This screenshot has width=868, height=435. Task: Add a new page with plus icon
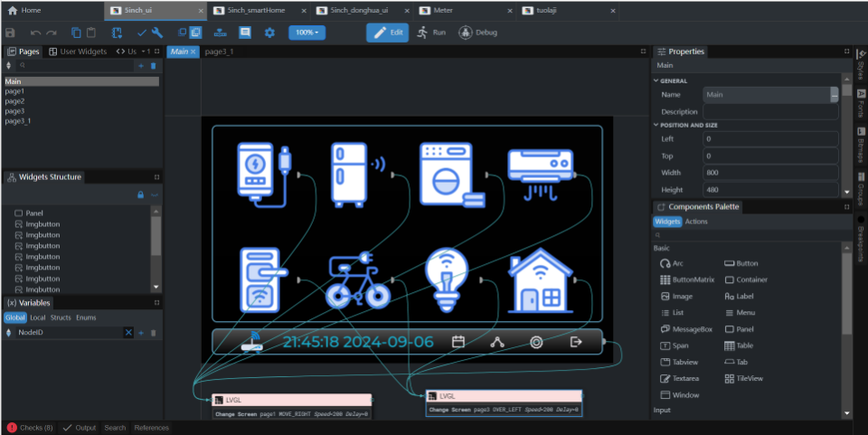(141, 66)
